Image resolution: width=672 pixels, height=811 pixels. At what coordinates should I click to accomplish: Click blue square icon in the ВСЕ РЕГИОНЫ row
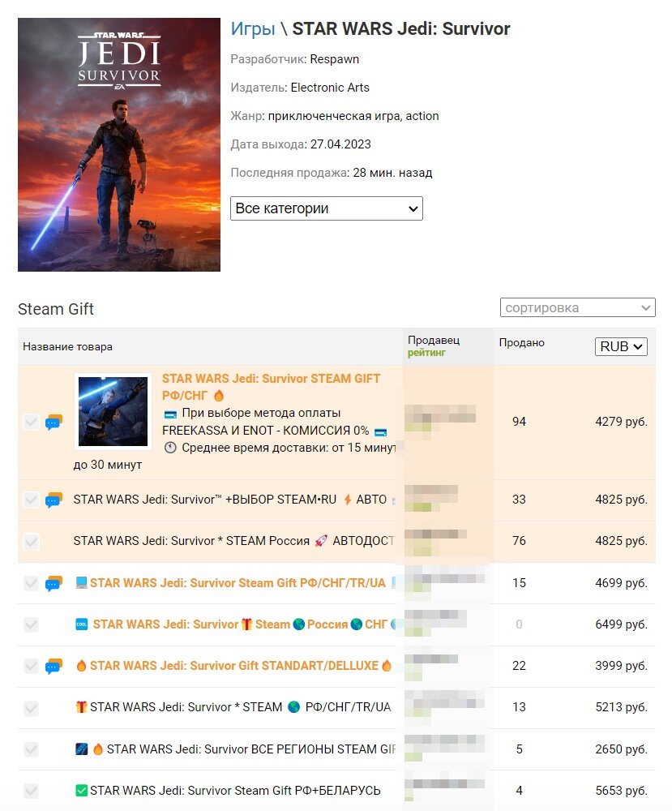pyautogui.click(x=82, y=749)
